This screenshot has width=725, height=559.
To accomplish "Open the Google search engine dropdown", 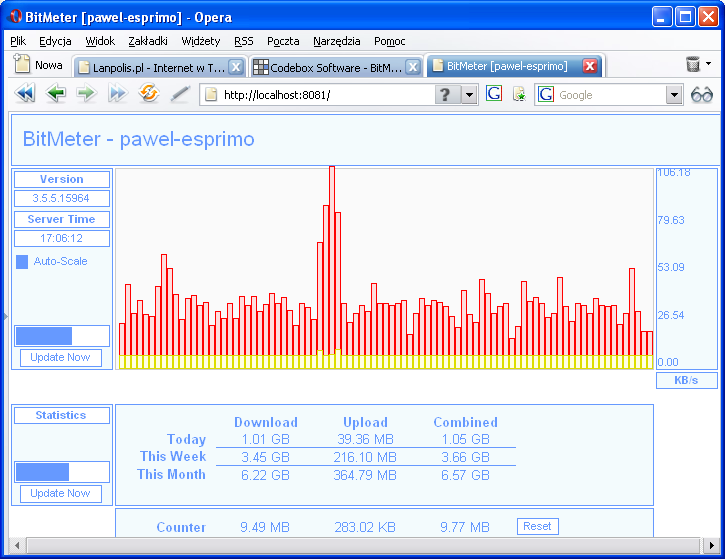I will pos(674,95).
